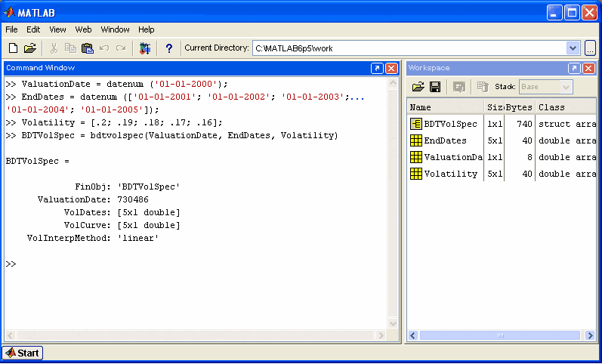
Task: Expand the Current Directory dropdown
Action: tap(573, 48)
